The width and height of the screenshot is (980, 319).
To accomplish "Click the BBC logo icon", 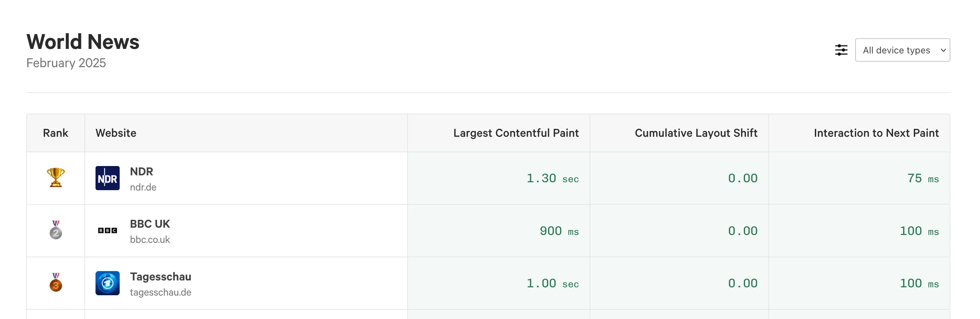I will click(107, 230).
